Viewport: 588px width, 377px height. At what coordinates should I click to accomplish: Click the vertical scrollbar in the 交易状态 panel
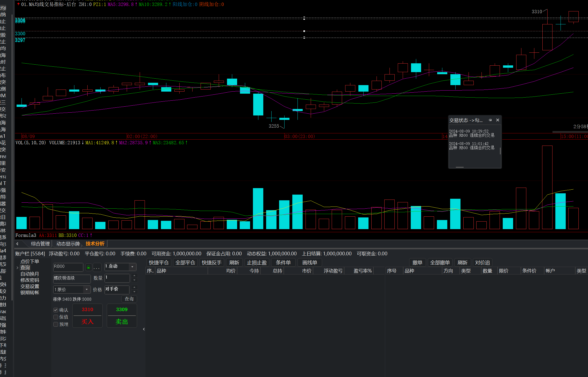click(500, 151)
